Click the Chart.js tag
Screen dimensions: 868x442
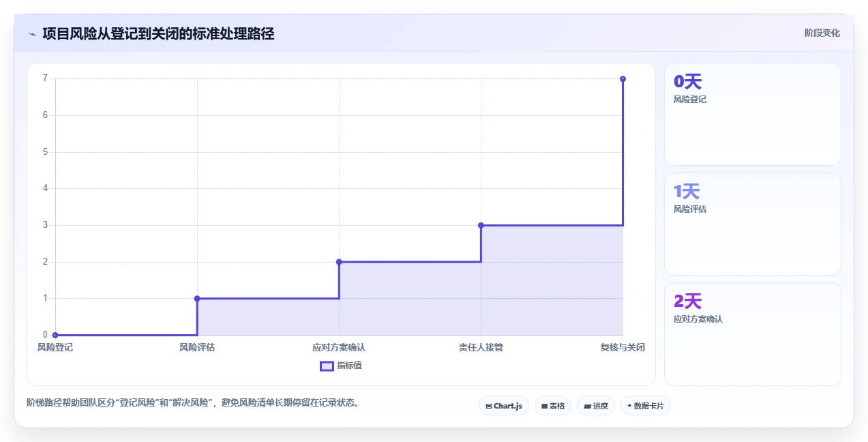coord(503,406)
